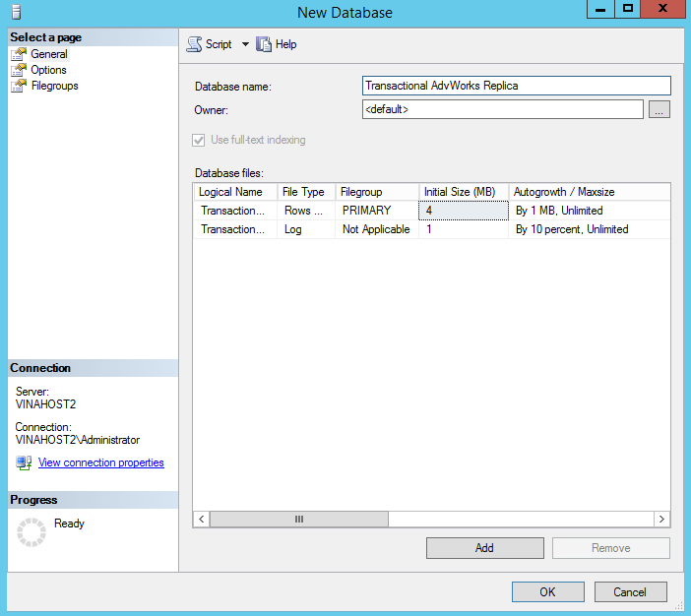Open the Script dropdown arrow
The width and height of the screenshot is (691, 616).
click(245, 44)
